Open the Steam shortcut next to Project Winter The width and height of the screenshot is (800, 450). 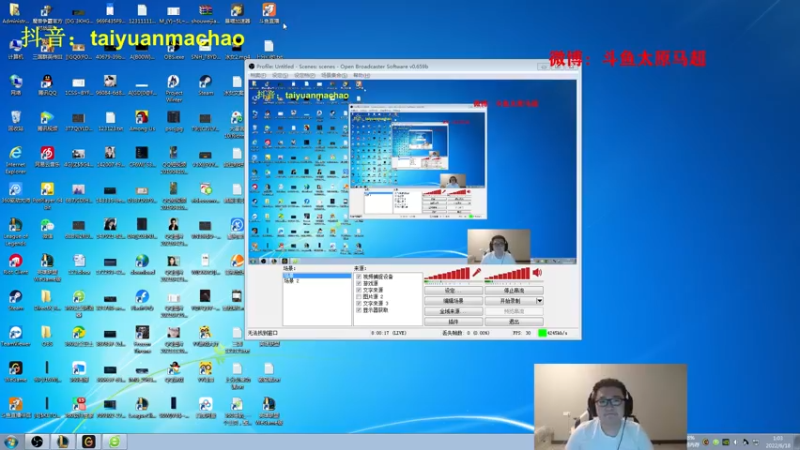[x=205, y=85]
